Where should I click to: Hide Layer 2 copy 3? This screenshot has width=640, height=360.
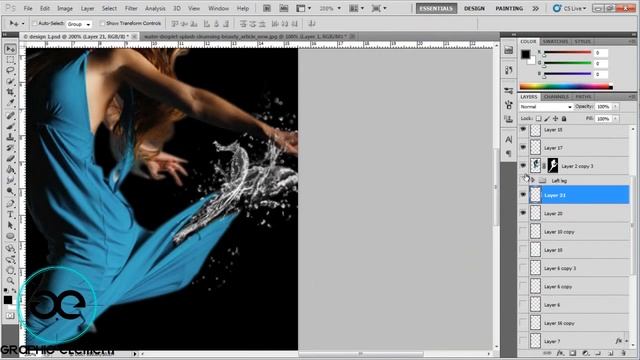click(523, 166)
